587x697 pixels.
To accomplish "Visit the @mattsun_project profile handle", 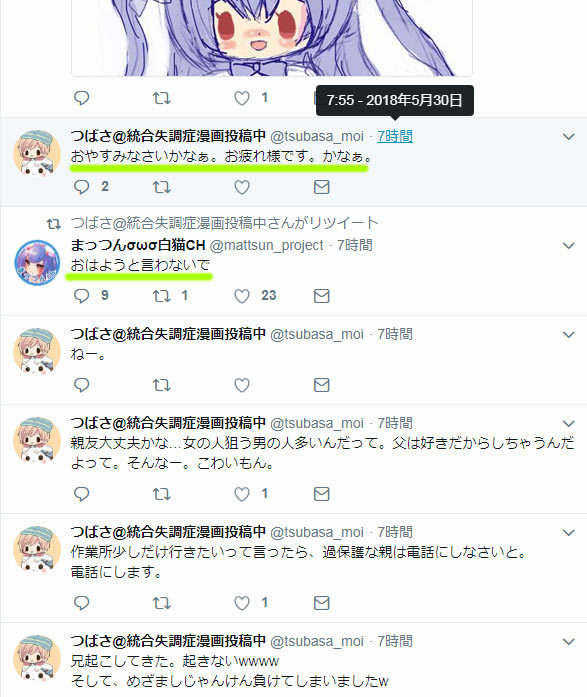I will [x=266, y=245].
